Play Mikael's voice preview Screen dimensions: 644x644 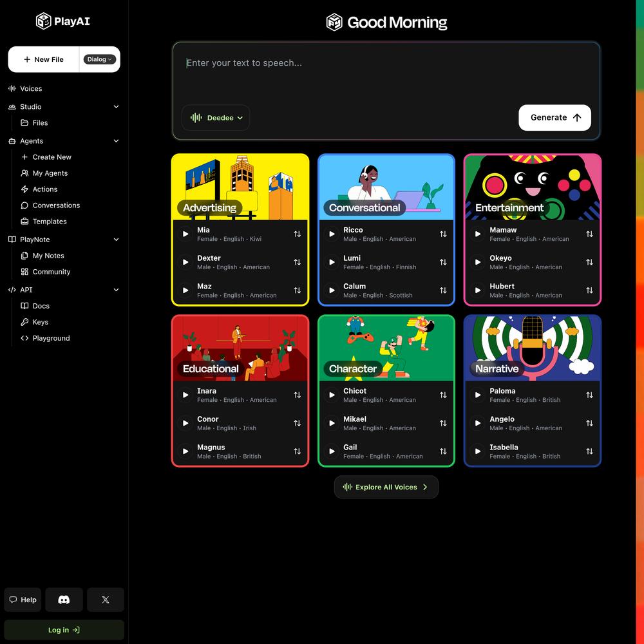pyautogui.click(x=332, y=423)
